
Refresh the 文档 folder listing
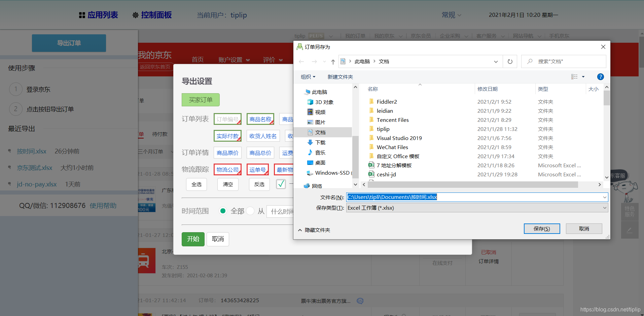pos(510,62)
